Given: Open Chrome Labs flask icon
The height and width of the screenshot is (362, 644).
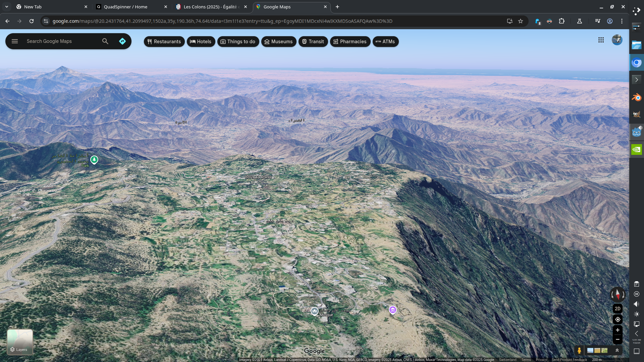Looking at the screenshot, I should click(579, 21).
